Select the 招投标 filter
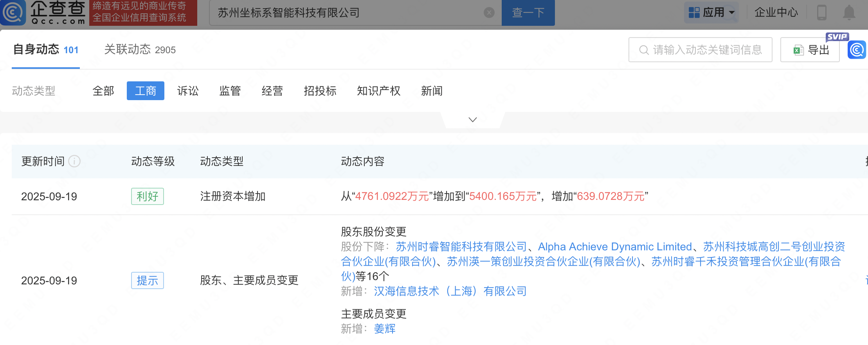868x345 pixels. coord(320,91)
